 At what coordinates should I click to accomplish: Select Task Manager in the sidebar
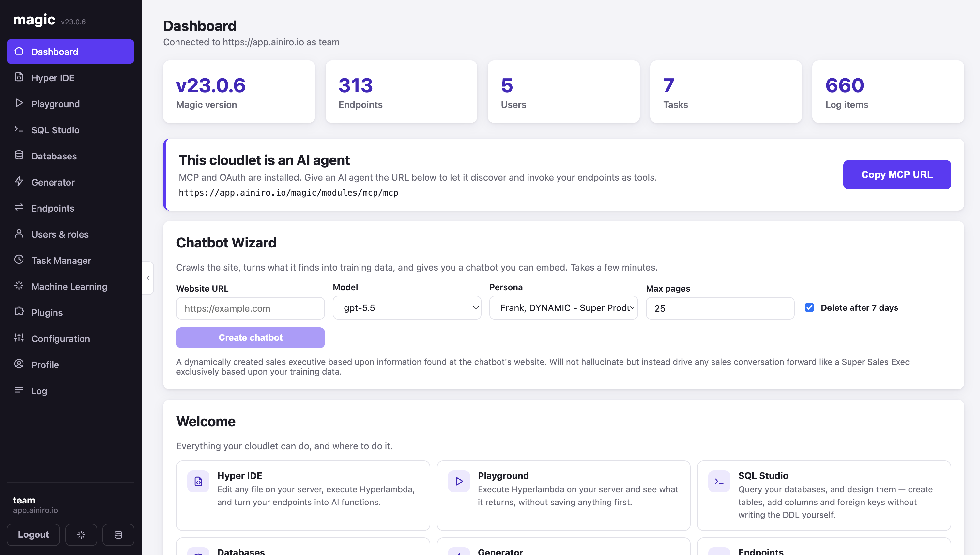[70, 260]
